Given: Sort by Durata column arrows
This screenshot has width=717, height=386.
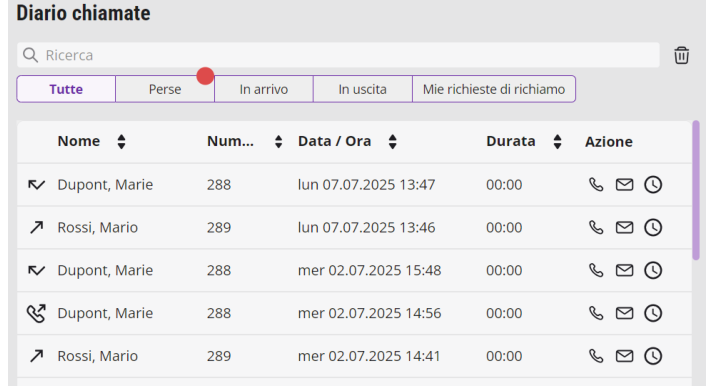Looking at the screenshot, I should click(557, 142).
